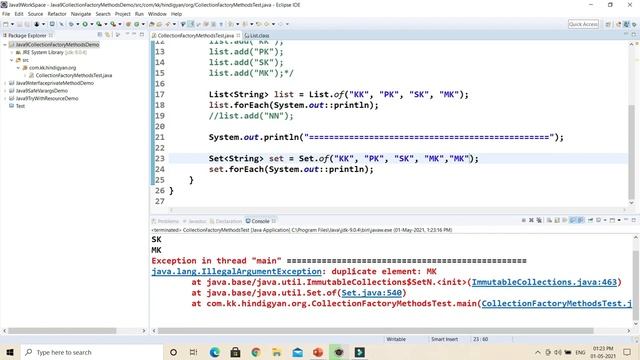Open the Source menu
Image resolution: width=640 pixels, height=360 pixels.
pos(35,14)
